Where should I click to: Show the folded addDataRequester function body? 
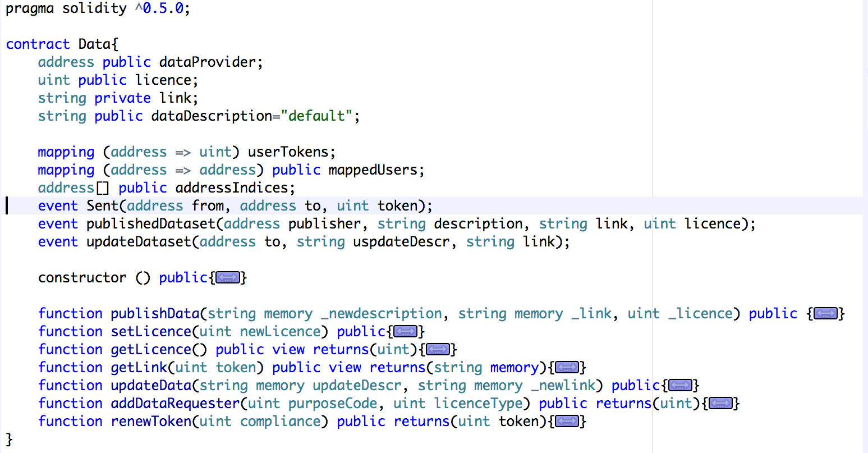[721, 404]
